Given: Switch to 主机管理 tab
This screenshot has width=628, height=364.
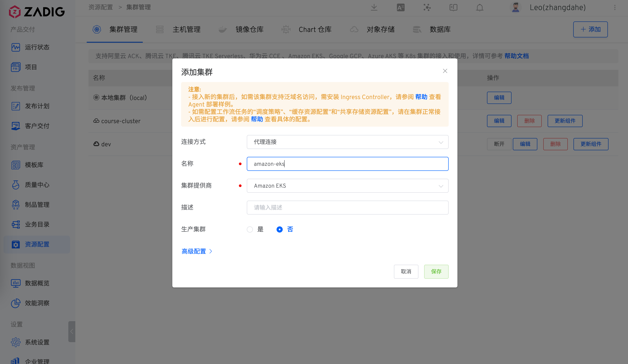Looking at the screenshot, I should [x=178, y=29].
